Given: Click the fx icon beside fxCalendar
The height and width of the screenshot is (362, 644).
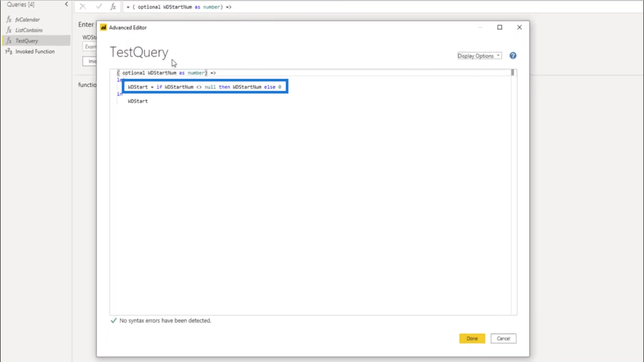Looking at the screenshot, I should [9, 20].
